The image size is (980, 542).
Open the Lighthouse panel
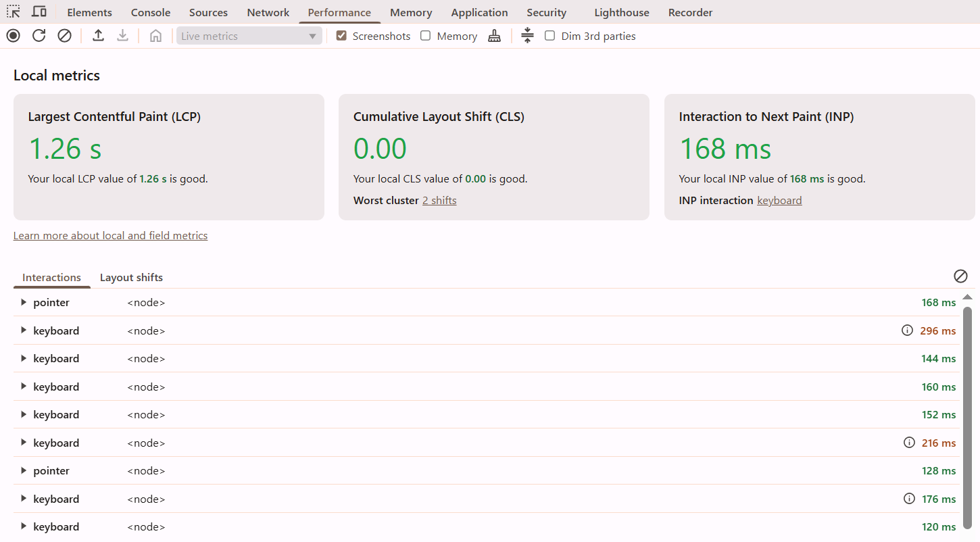[620, 11]
